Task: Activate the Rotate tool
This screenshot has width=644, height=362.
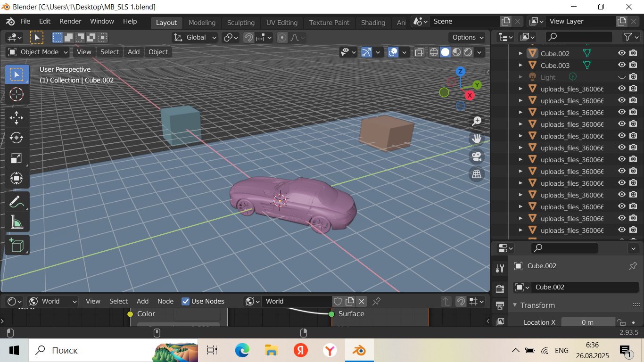Action: (x=17, y=138)
